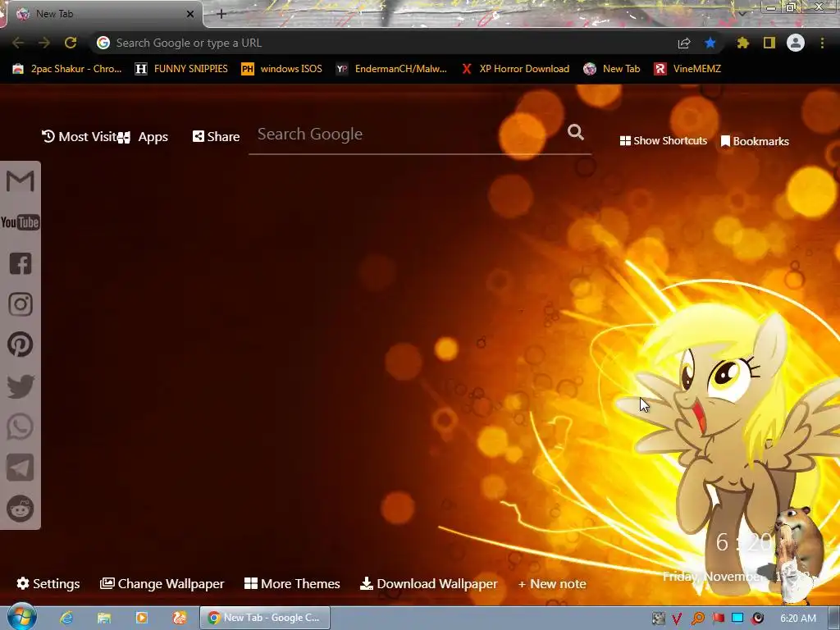Viewport: 840px width, 630px height.
Task: Click the bookmark star icon
Action: 710,43
